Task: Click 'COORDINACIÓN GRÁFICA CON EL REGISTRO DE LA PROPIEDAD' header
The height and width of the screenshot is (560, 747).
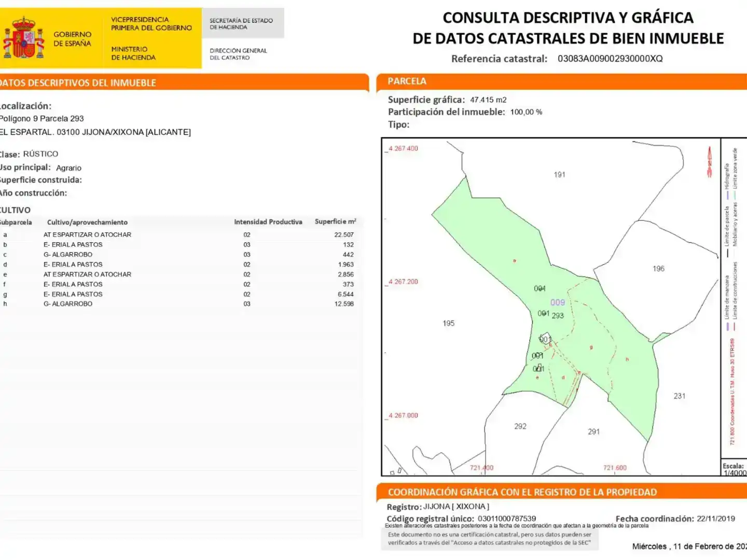Action: [522, 492]
